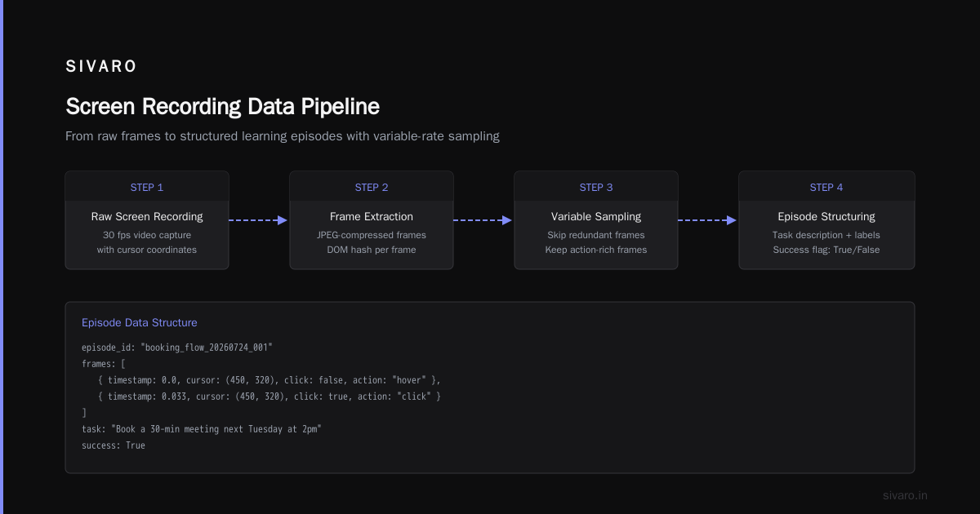Select the STEP 2 header label
The width and height of the screenshot is (980, 514).
pyautogui.click(x=372, y=188)
